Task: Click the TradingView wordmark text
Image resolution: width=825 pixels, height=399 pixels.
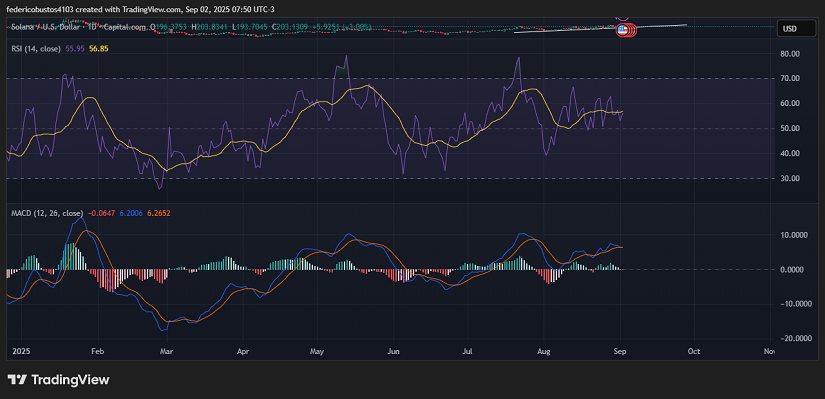Action: pyautogui.click(x=71, y=380)
